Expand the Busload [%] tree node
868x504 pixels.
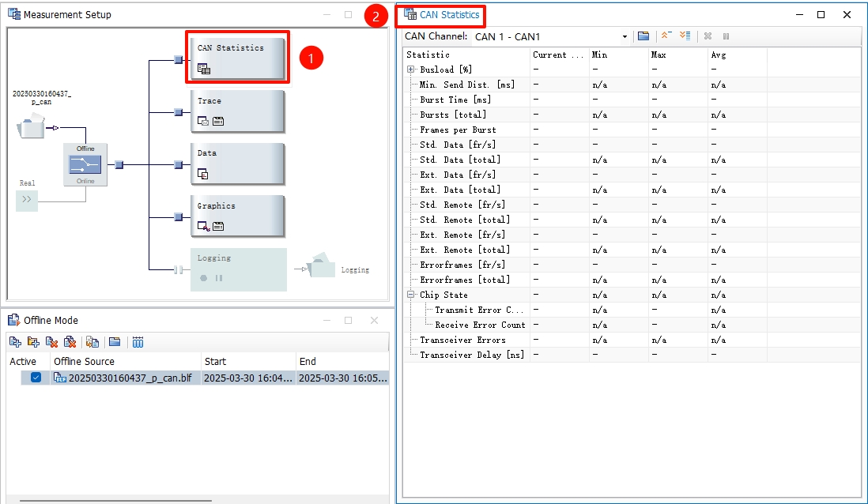tap(411, 70)
